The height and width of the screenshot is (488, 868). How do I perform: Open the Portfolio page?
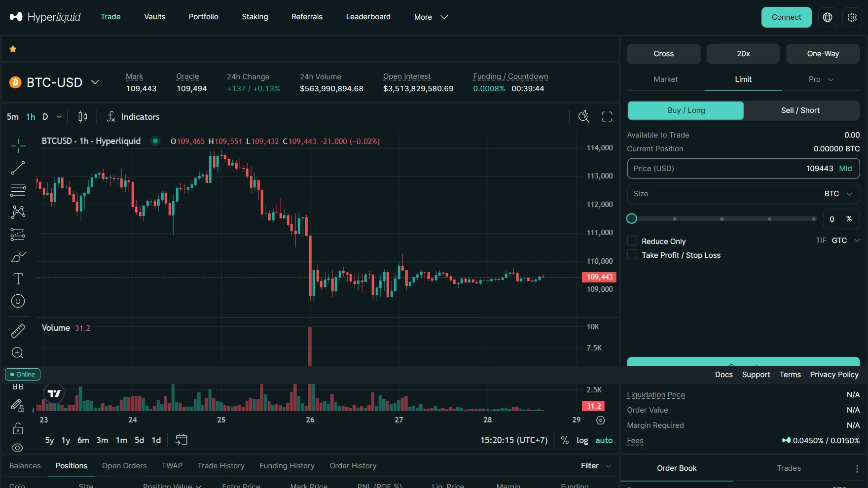203,17
